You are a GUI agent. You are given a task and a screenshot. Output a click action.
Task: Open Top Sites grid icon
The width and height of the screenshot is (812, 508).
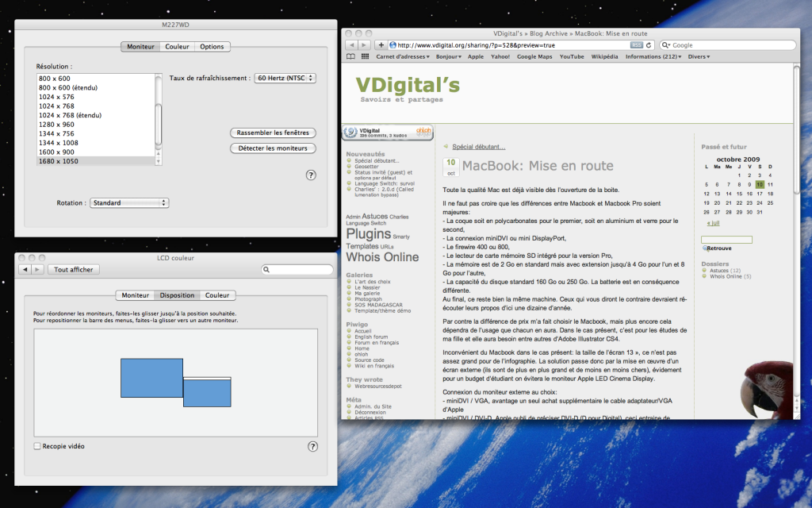365,56
